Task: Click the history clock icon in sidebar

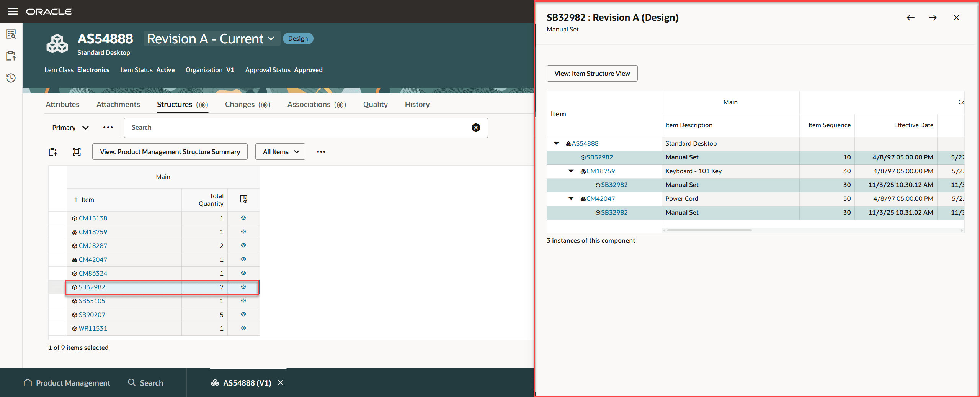Action: click(11, 78)
